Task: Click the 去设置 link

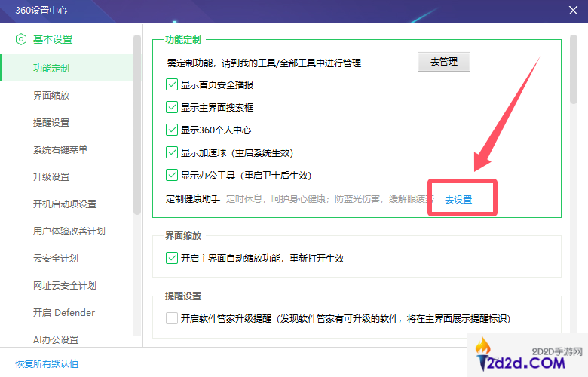Action: [458, 200]
